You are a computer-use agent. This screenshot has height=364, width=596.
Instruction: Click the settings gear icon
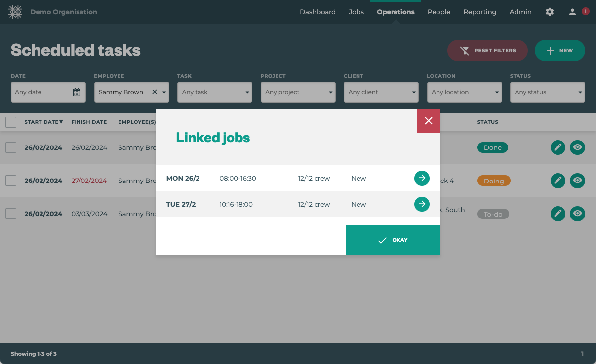click(x=550, y=12)
